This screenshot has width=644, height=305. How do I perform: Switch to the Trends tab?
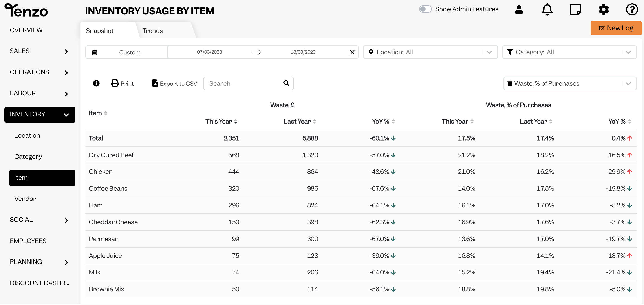(152, 31)
